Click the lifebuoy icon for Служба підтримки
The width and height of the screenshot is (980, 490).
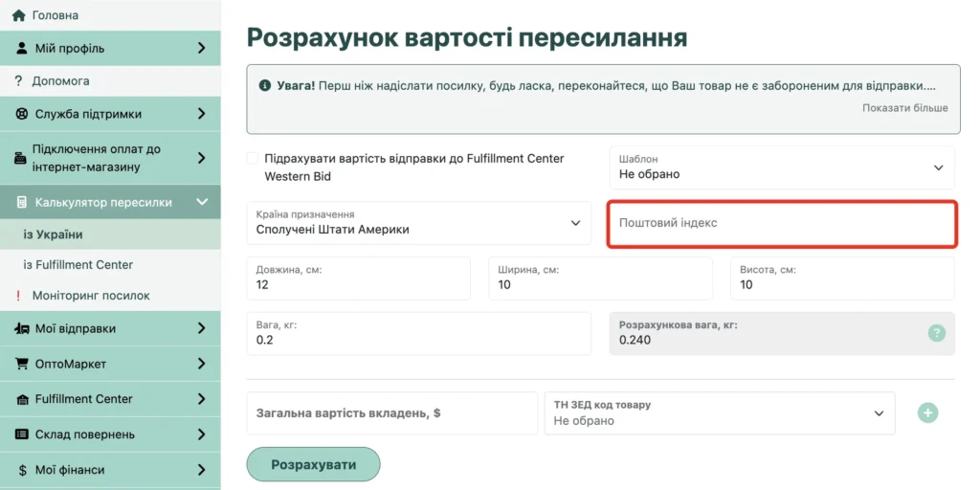22,115
